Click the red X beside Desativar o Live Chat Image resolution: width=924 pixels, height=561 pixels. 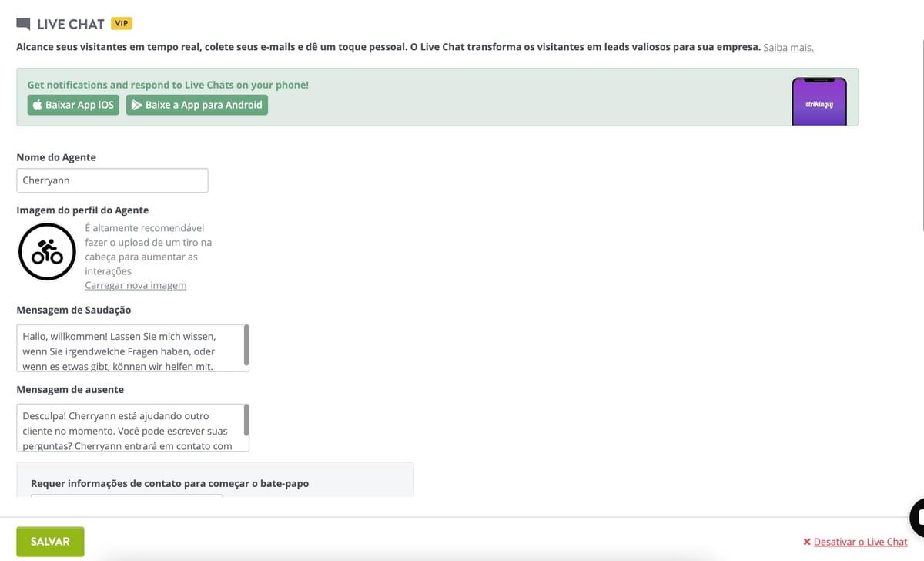807,542
